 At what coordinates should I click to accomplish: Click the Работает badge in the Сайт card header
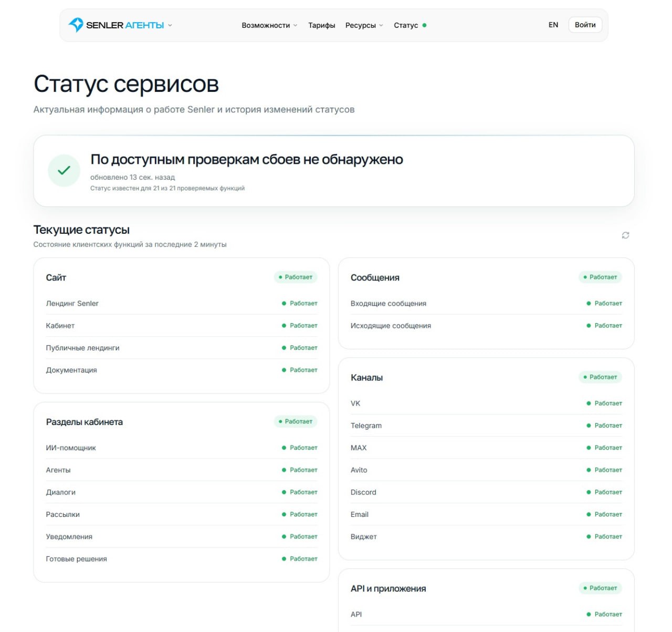296,277
